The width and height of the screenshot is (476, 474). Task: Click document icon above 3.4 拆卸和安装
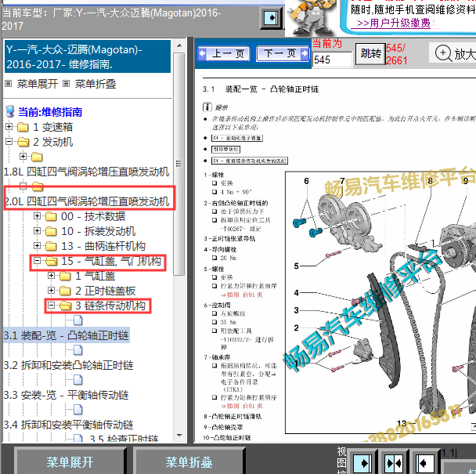(x=78, y=410)
